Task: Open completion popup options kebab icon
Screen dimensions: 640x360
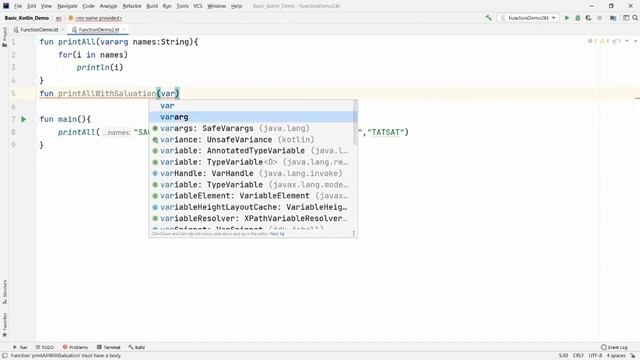Action: click(353, 233)
